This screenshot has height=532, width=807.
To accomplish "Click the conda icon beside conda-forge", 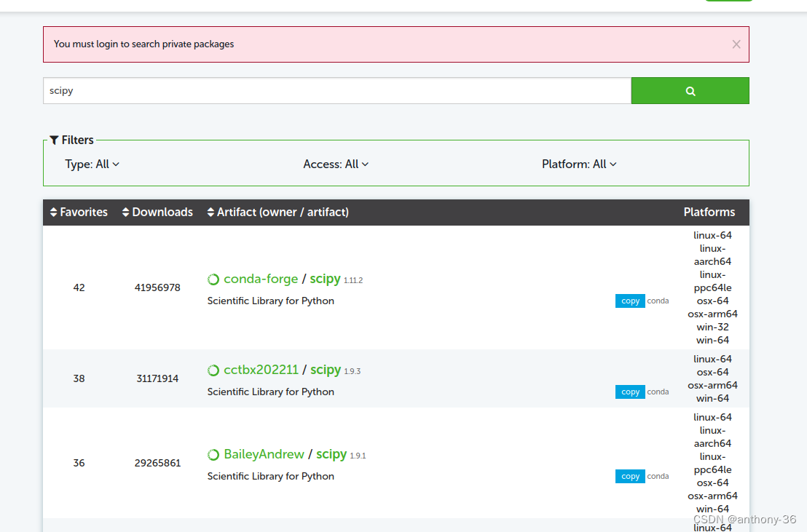I will coord(213,279).
